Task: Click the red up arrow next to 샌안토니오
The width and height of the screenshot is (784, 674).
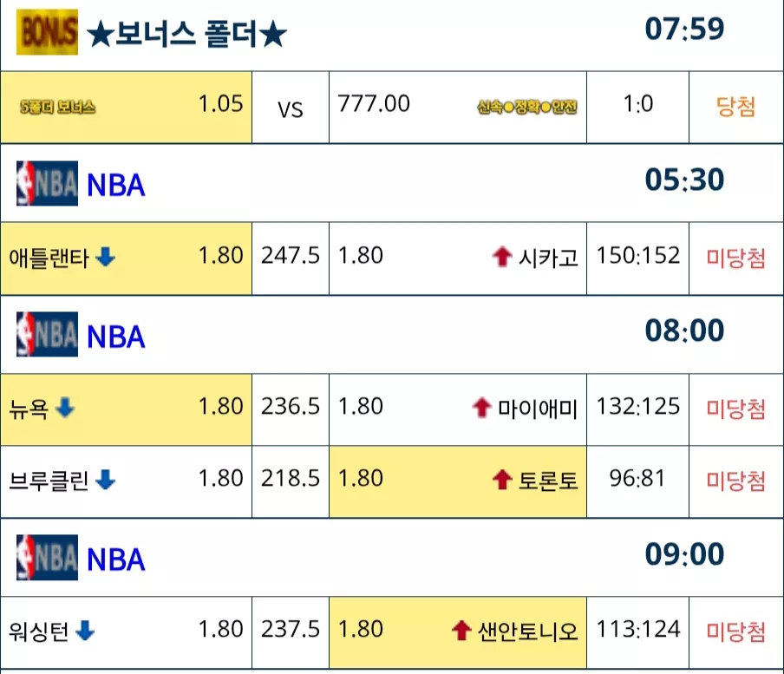Action: point(461,631)
